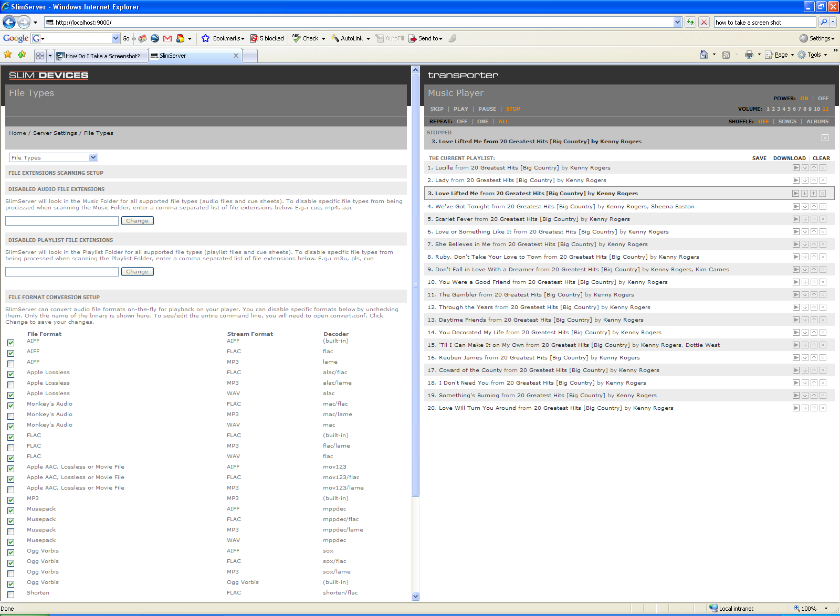Click the browser Refresh icon

(690, 22)
